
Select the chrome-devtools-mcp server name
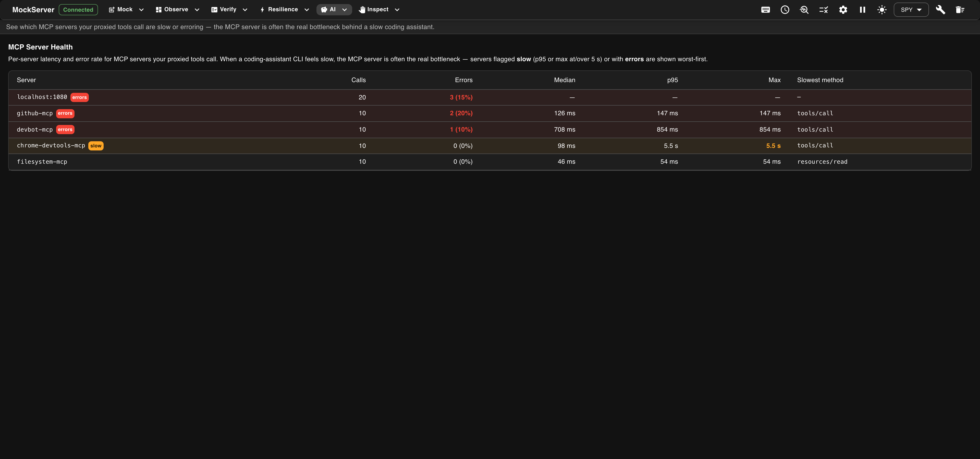pos(51,146)
